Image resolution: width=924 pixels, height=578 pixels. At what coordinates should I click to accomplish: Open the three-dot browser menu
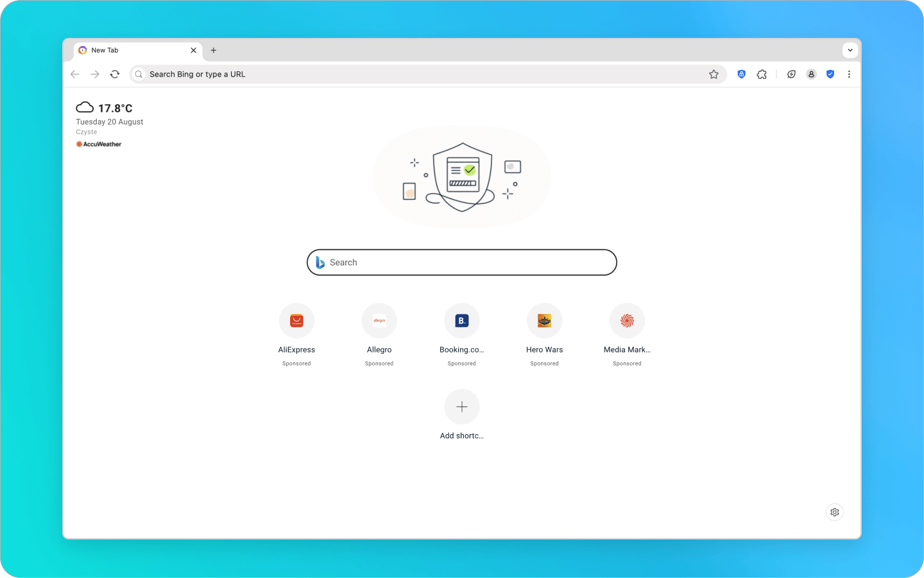(x=849, y=74)
